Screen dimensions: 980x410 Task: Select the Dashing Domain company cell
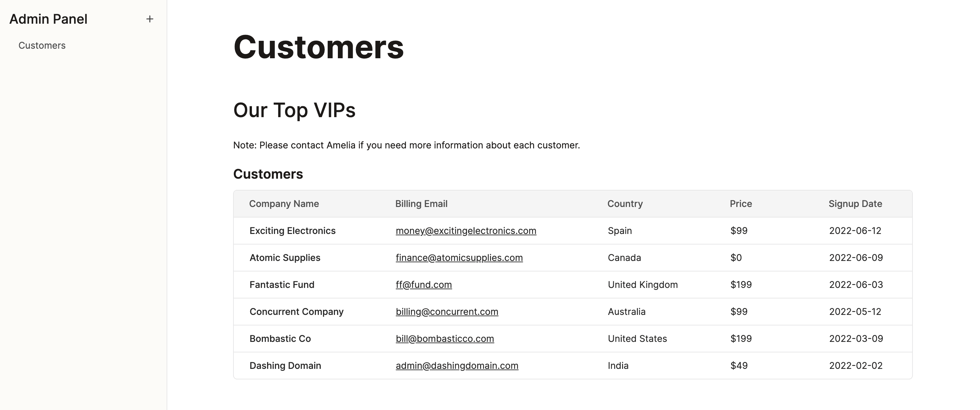[285, 366]
